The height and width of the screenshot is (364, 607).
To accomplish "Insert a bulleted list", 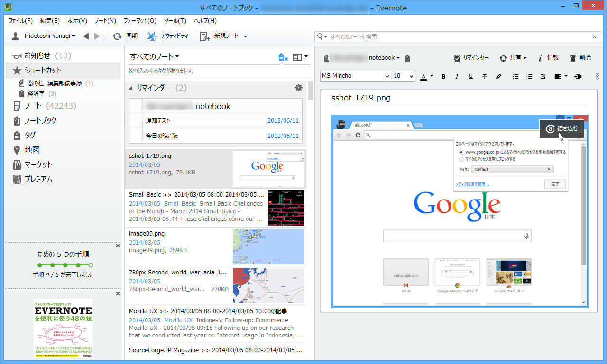I will click(515, 76).
